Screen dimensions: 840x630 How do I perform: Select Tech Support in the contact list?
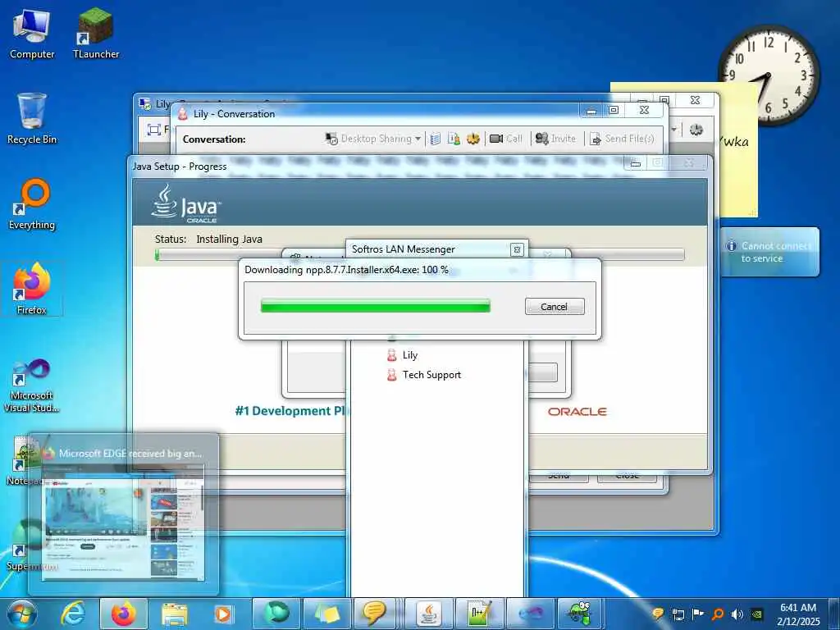tap(431, 374)
